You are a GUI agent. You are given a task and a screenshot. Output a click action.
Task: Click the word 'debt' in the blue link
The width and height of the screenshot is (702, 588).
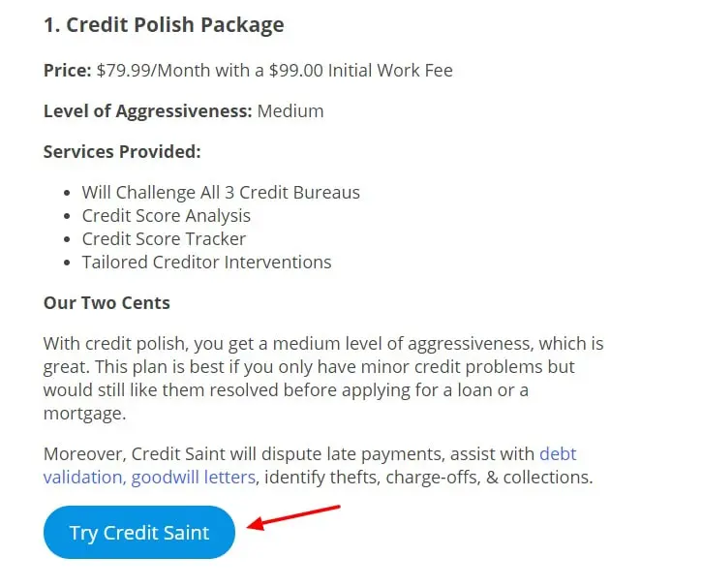click(x=558, y=453)
